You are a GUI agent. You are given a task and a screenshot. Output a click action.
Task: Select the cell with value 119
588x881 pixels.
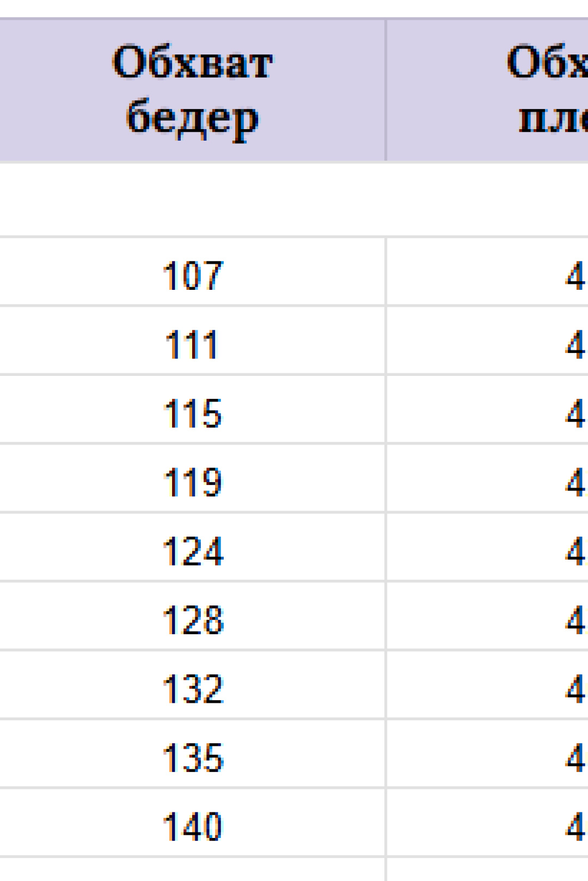(192, 478)
